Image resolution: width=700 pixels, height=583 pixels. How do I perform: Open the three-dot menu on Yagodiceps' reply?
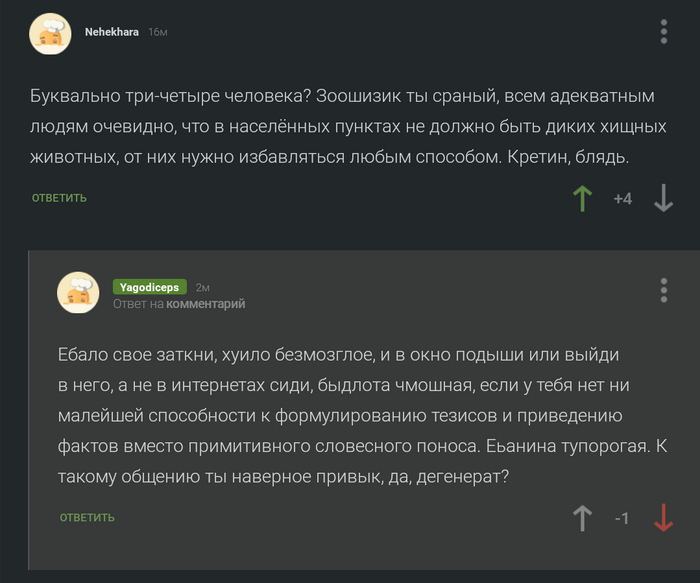click(x=664, y=290)
